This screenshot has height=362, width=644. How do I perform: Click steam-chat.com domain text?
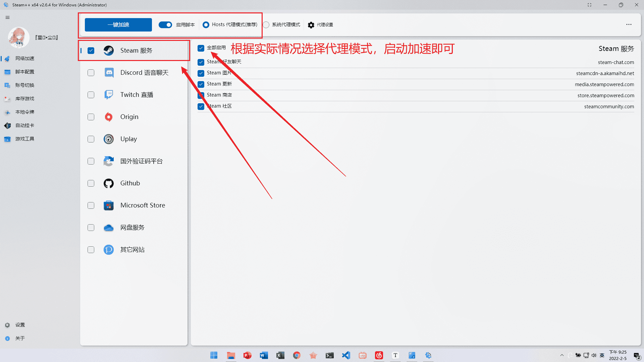pos(616,62)
